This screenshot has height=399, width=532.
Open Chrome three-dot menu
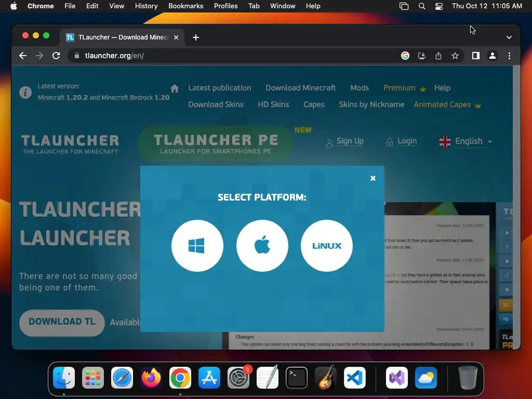pyautogui.click(x=509, y=56)
